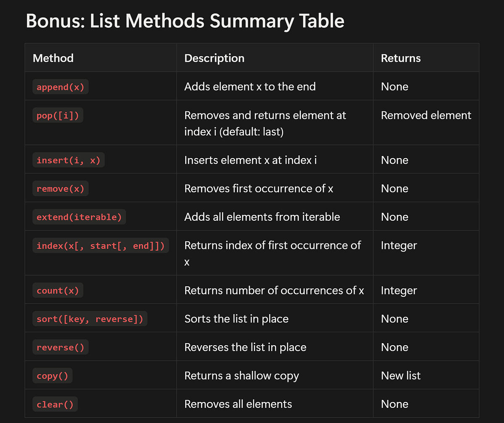
Task: Click the "Bonus: List Methods Summary Table" heading
Action: coord(185,21)
